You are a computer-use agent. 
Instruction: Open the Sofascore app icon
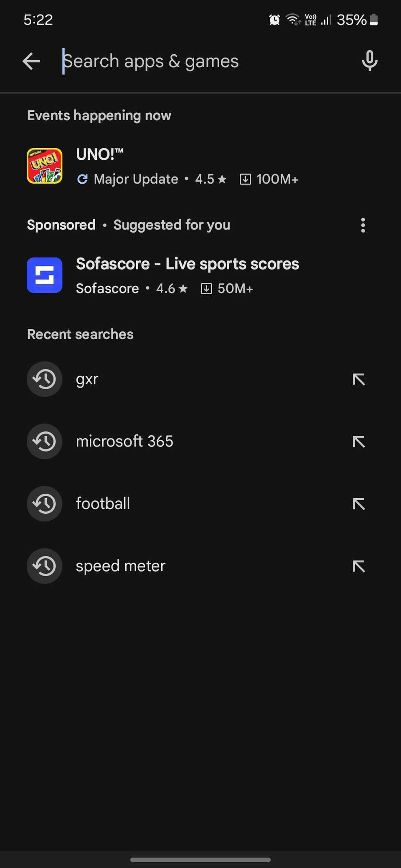pyautogui.click(x=45, y=275)
